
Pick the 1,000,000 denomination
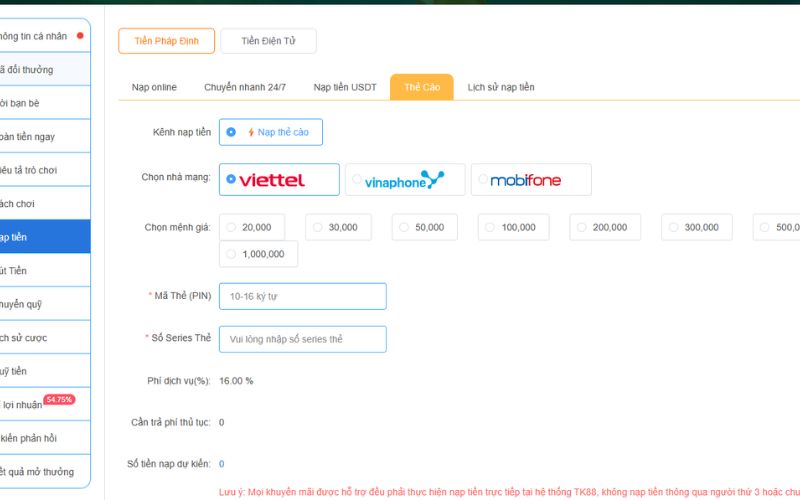(231, 254)
